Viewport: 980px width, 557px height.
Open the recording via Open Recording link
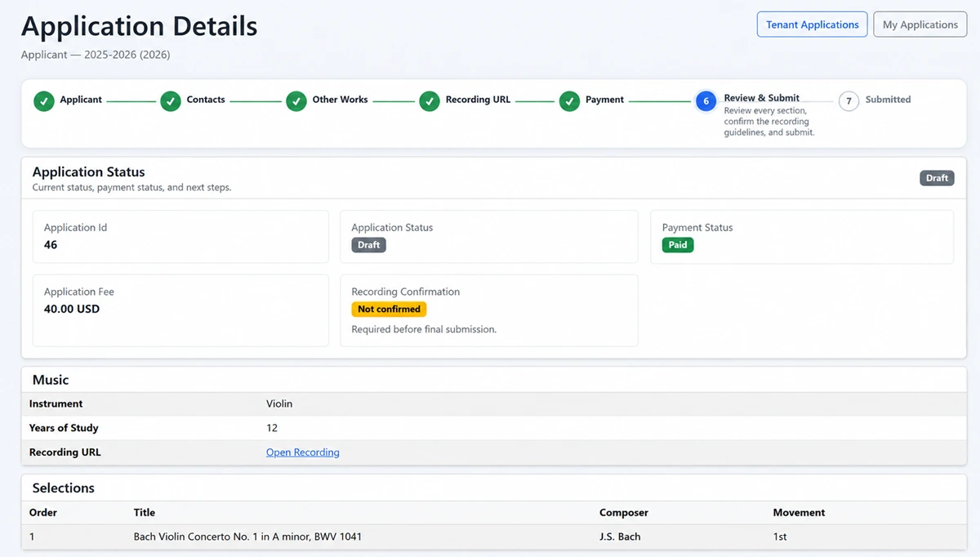[303, 452]
